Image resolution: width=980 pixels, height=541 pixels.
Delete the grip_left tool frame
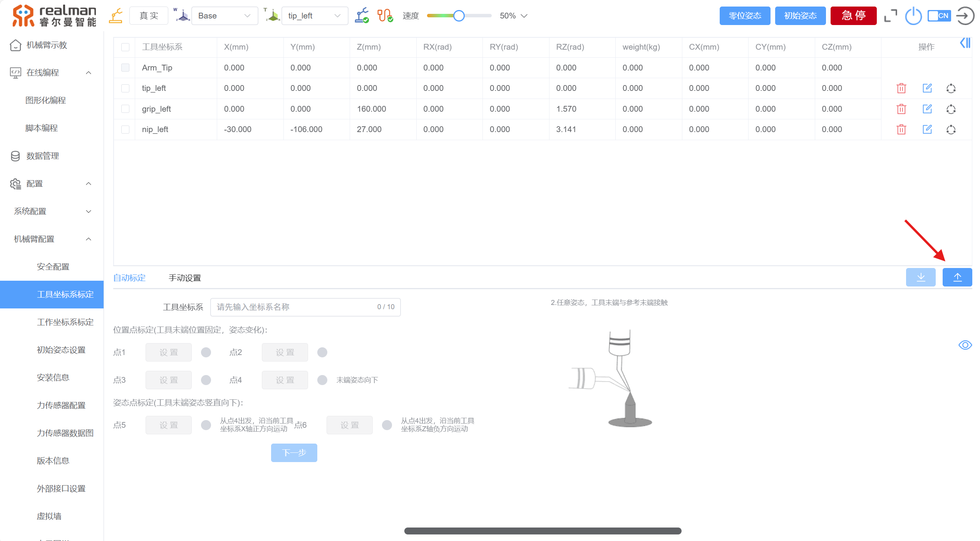click(x=901, y=109)
